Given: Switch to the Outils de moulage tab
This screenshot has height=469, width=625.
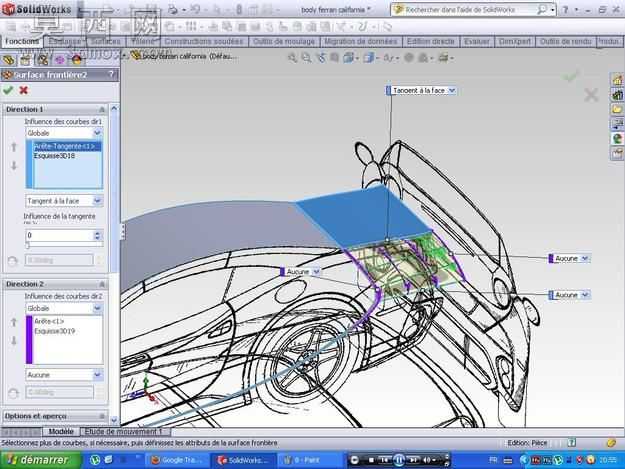Looking at the screenshot, I should (284, 41).
